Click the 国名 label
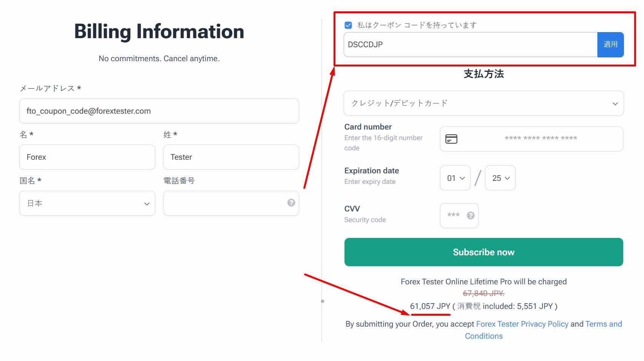Image resolution: width=644 pixels, height=361 pixels. tap(30, 181)
